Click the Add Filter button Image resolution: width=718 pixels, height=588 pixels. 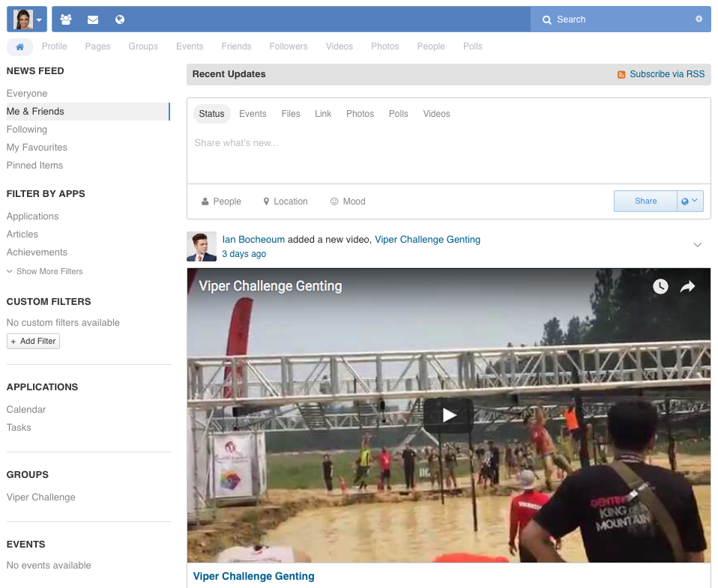pyautogui.click(x=33, y=341)
